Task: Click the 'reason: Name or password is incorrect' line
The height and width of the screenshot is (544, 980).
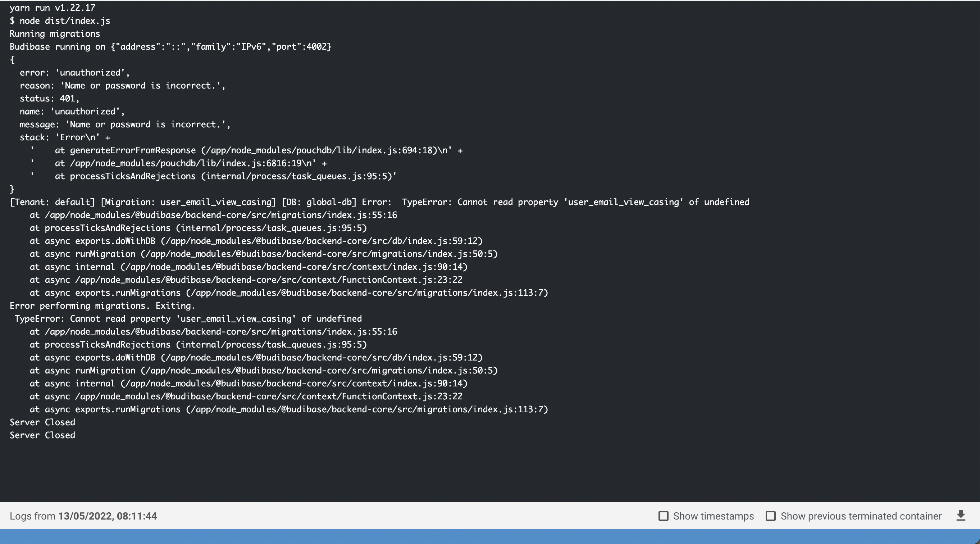Action: click(x=123, y=85)
